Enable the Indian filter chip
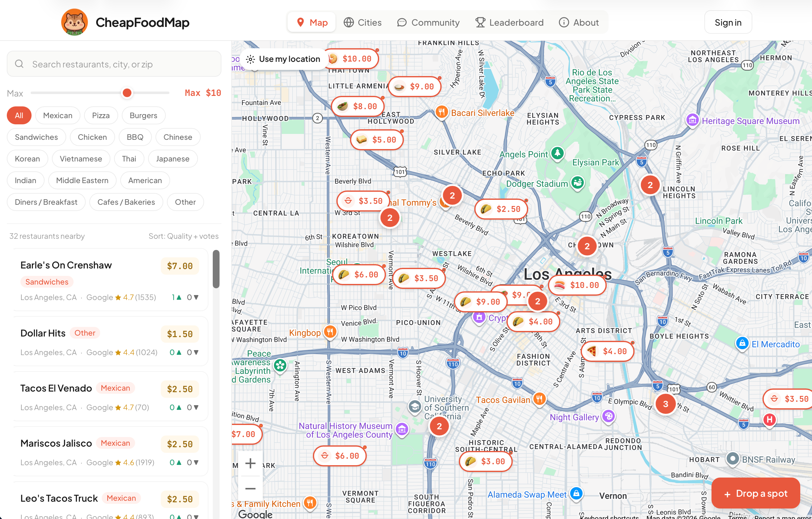This screenshot has width=812, height=519. click(26, 180)
